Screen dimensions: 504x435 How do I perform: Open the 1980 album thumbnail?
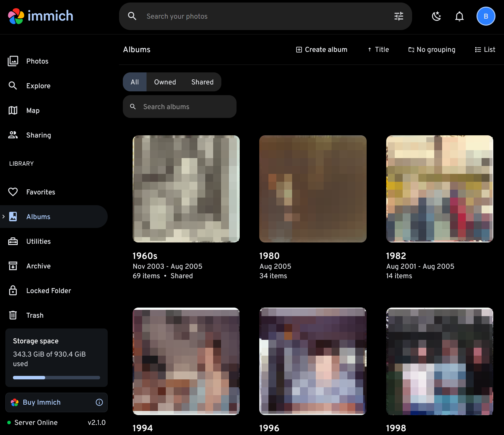click(313, 189)
